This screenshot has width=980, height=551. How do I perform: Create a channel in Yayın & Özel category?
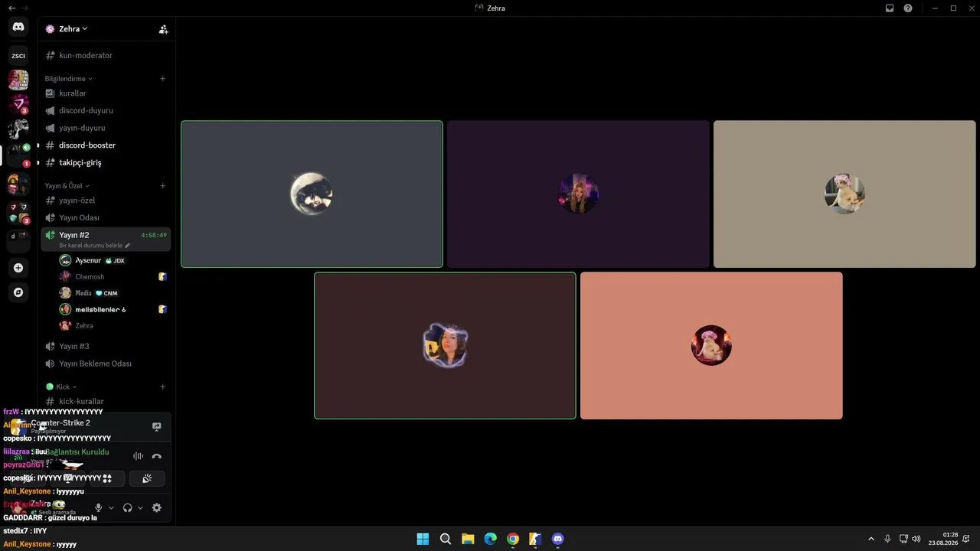click(162, 186)
